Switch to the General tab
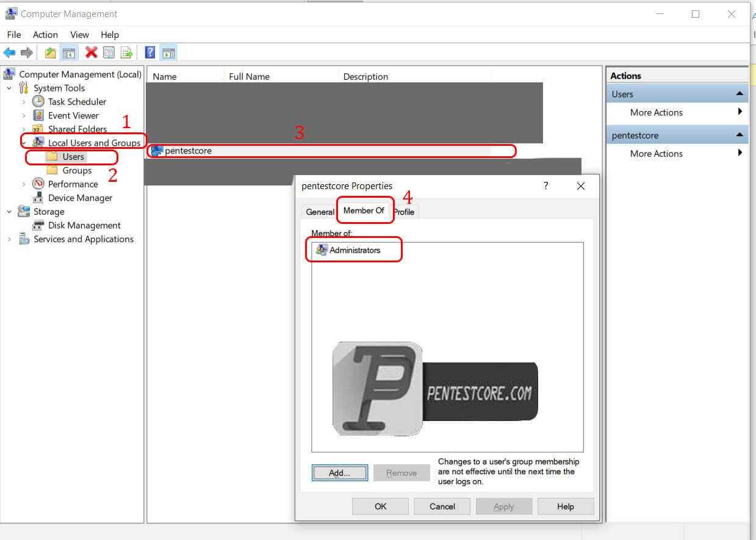756x540 pixels. 320,212
